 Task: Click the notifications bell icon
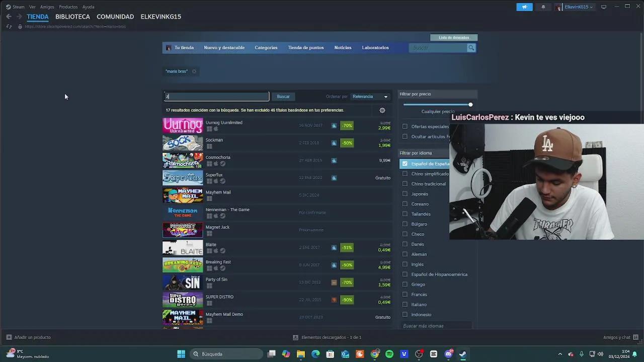pos(544,7)
